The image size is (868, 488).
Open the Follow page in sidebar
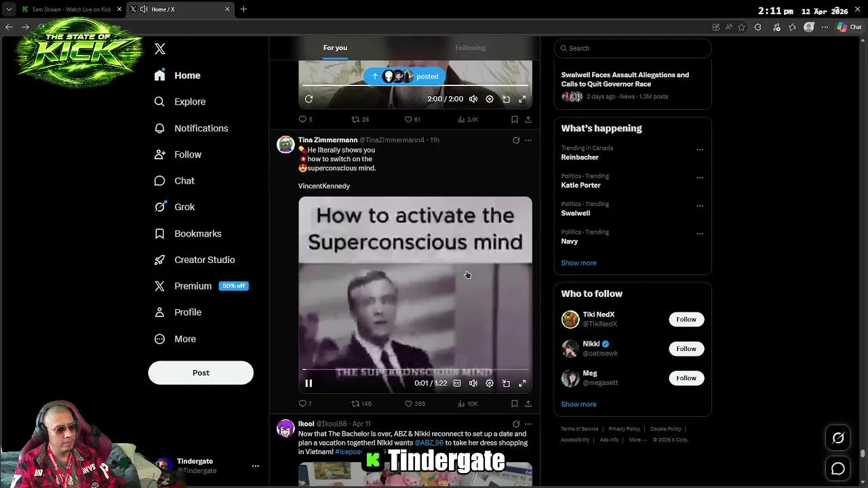click(178, 155)
